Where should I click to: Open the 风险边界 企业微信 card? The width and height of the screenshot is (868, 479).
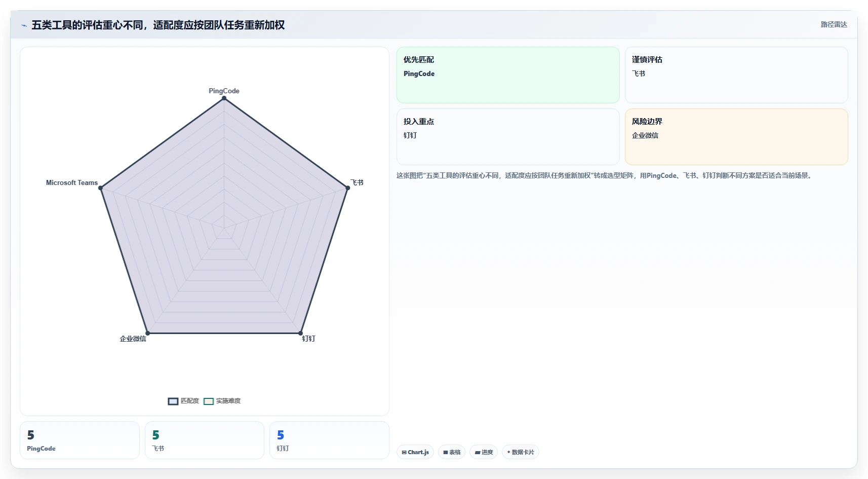[x=736, y=137]
